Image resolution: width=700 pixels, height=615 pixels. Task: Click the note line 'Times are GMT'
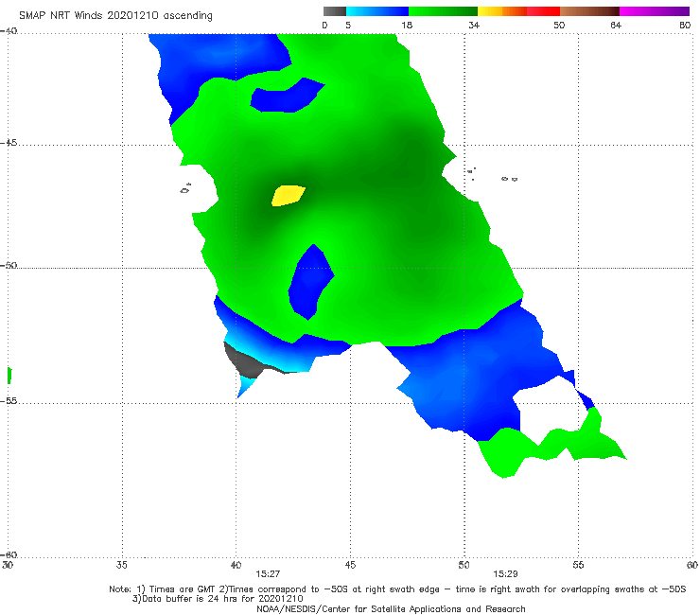(183, 589)
